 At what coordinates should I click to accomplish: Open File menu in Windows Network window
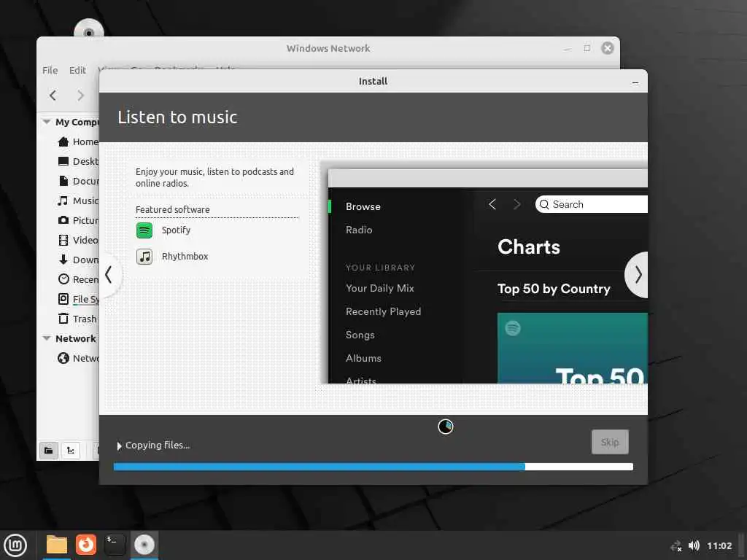pos(50,71)
